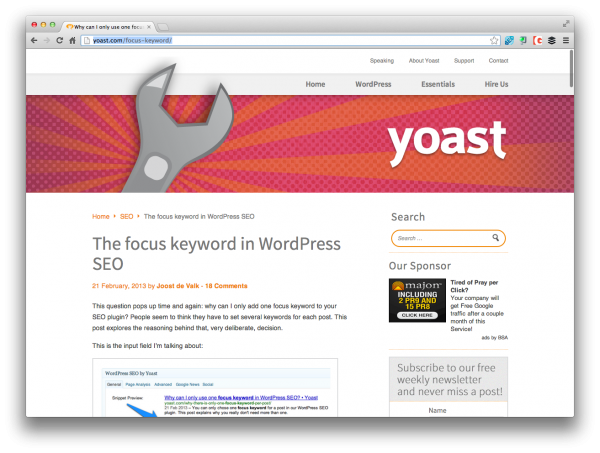Viewport: 600px width, 453px height.
Task: Jump to 18 Comments link
Action: coord(226,286)
